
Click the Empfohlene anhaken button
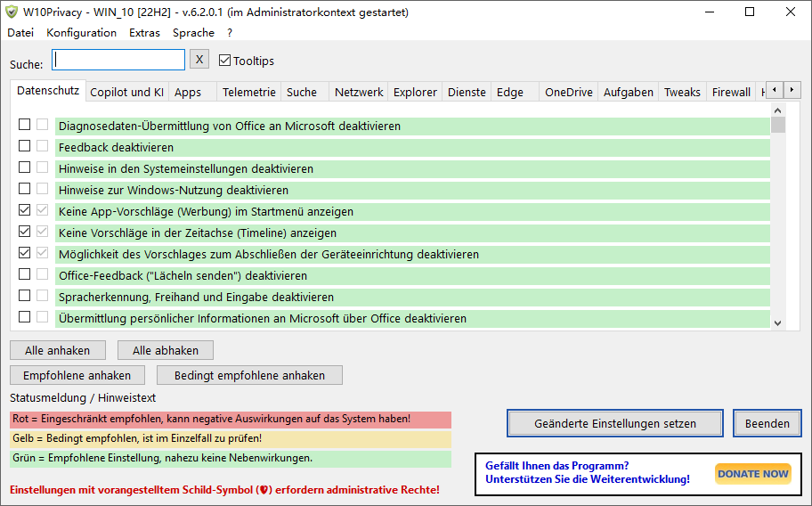77,375
